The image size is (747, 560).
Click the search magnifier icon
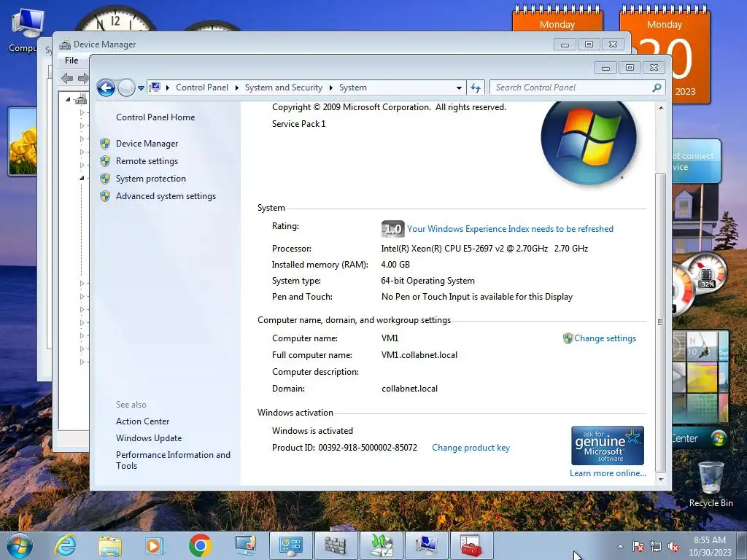[657, 87]
